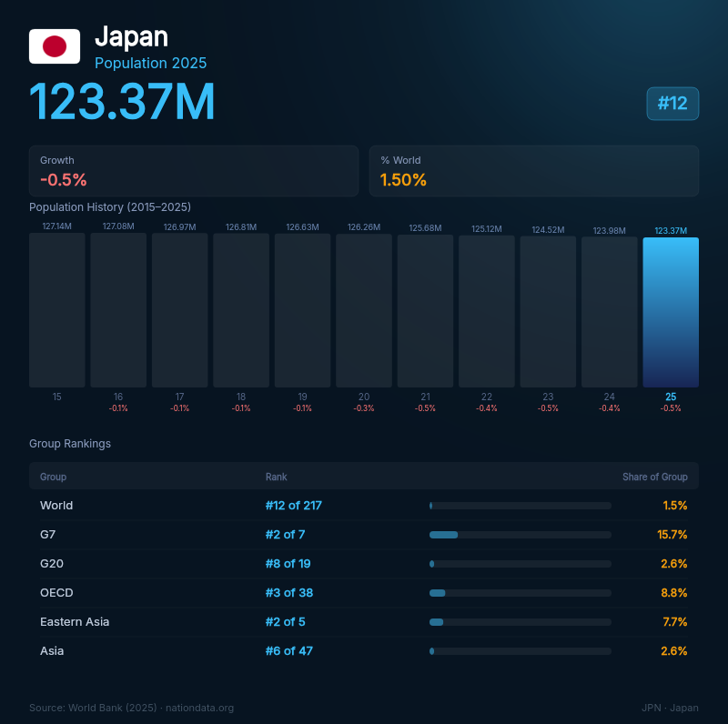This screenshot has height=724, width=728.
Task: Click the #12 world rank badge
Action: (x=672, y=104)
